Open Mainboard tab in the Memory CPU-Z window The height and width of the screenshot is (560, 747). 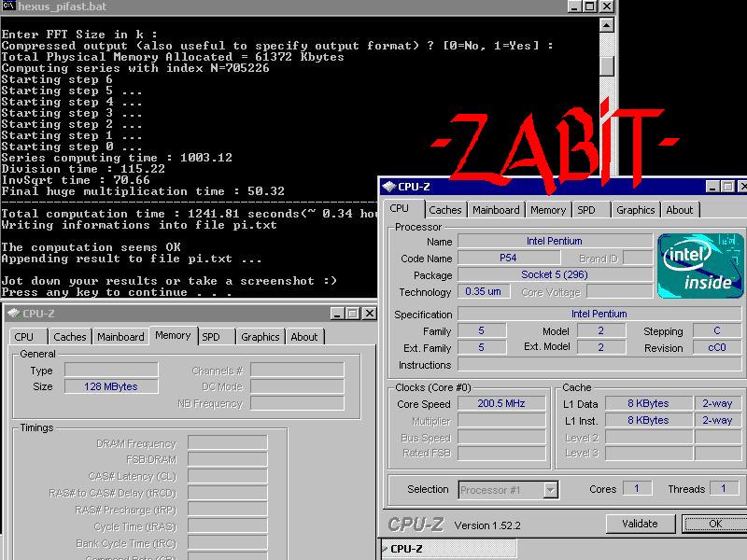(x=120, y=337)
